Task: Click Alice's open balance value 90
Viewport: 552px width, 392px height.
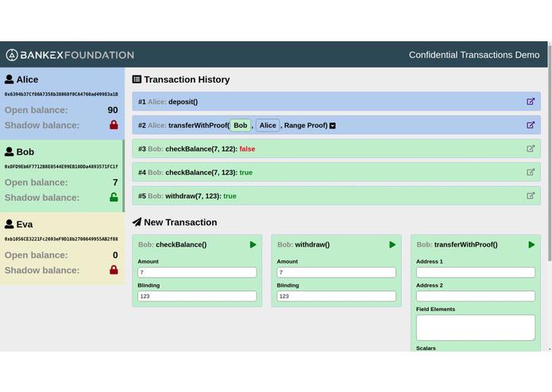Action: click(113, 110)
